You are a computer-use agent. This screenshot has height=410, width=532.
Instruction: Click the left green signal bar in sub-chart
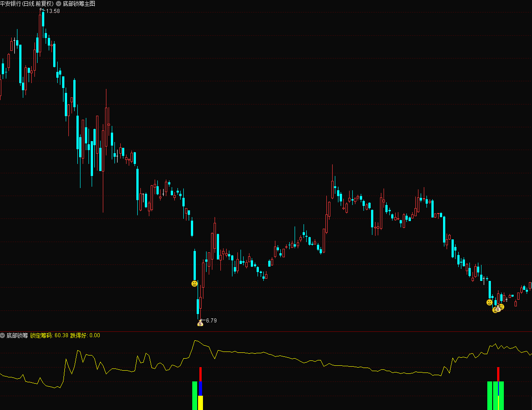point(195,396)
